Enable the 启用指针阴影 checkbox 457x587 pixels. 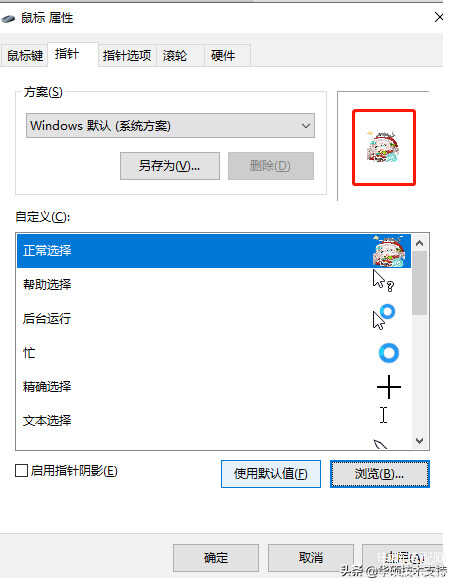[21, 471]
